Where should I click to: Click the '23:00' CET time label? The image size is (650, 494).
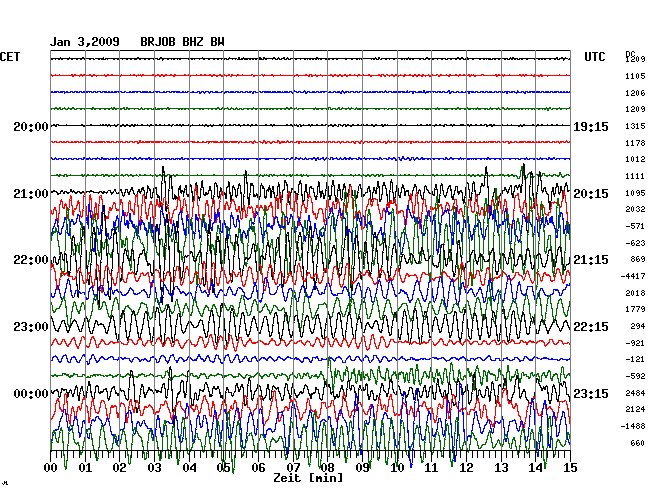click(x=31, y=327)
